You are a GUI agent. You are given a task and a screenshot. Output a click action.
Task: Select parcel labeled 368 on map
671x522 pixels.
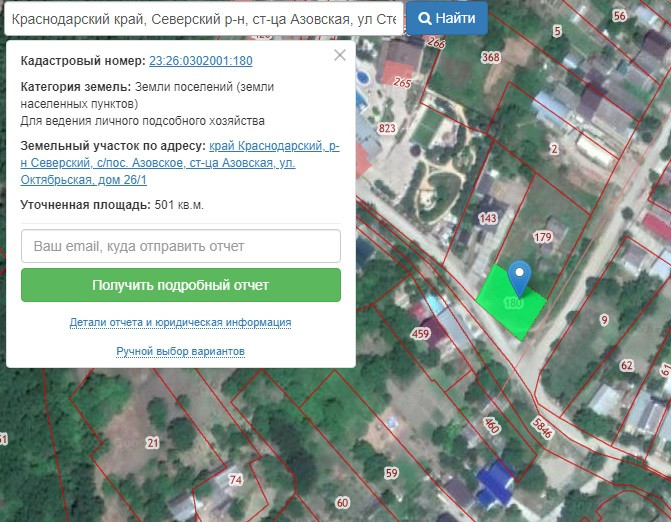click(x=490, y=57)
